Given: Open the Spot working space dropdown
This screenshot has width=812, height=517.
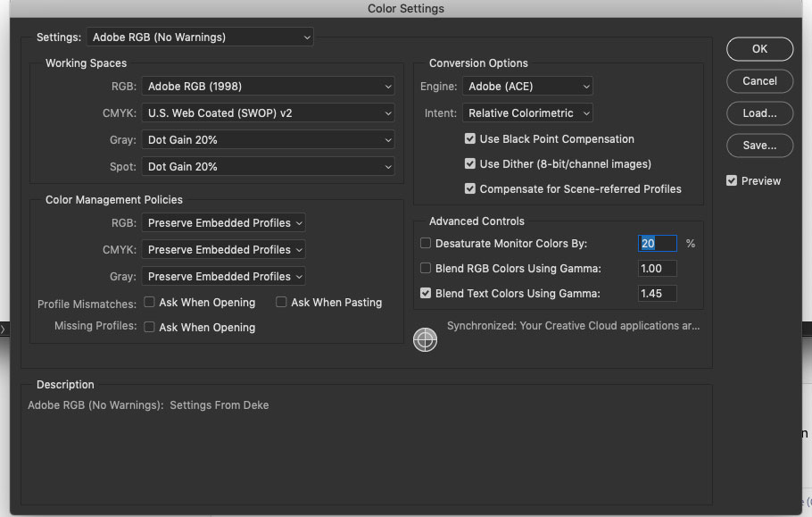Looking at the screenshot, I should (x=268, y=167).
